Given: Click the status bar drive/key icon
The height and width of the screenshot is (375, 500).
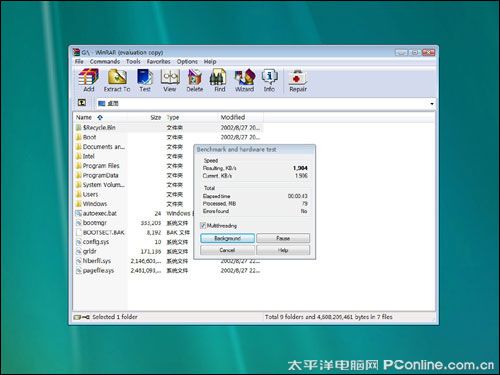Looking at the screenshot, I should 81,317.
